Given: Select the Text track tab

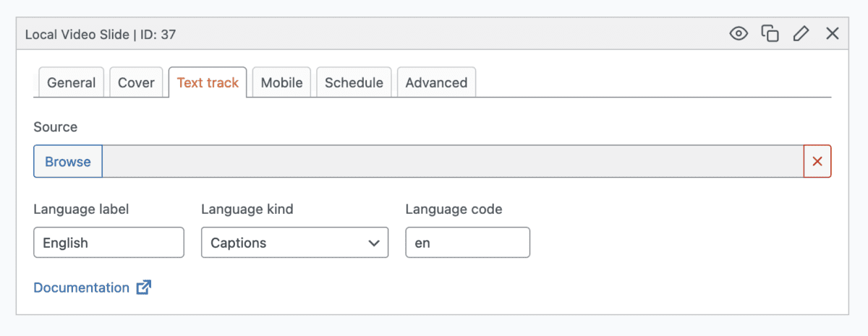Looking at the screenshot, I should (x=208, y=82).
